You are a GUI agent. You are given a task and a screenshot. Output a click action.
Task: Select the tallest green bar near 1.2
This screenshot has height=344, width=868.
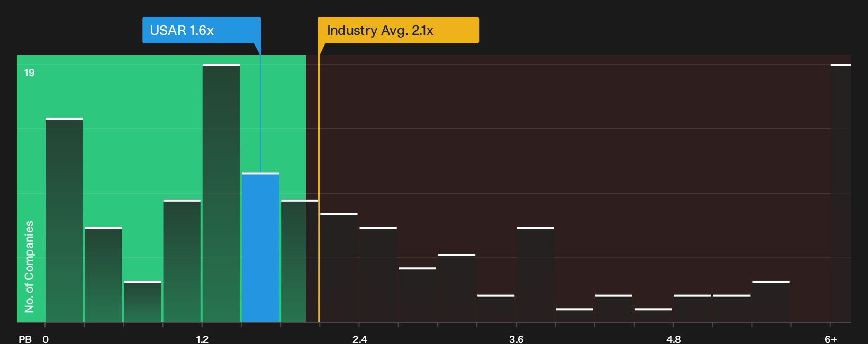tap(221, 193)
